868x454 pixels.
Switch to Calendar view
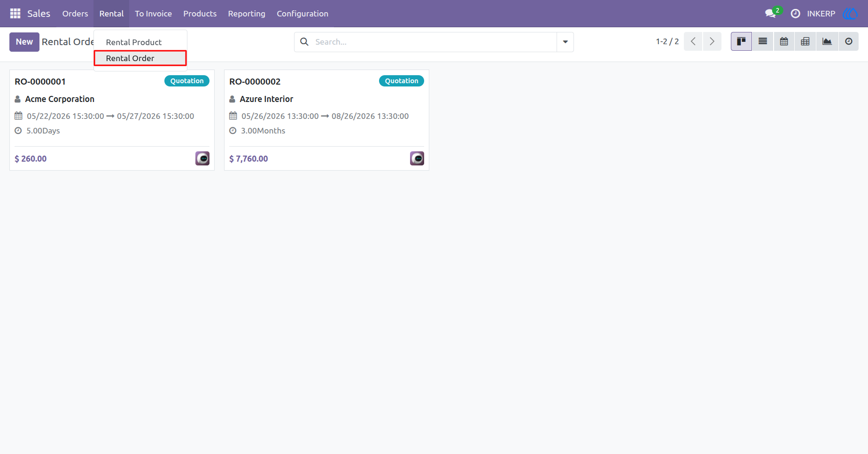[x=784, y=42]
